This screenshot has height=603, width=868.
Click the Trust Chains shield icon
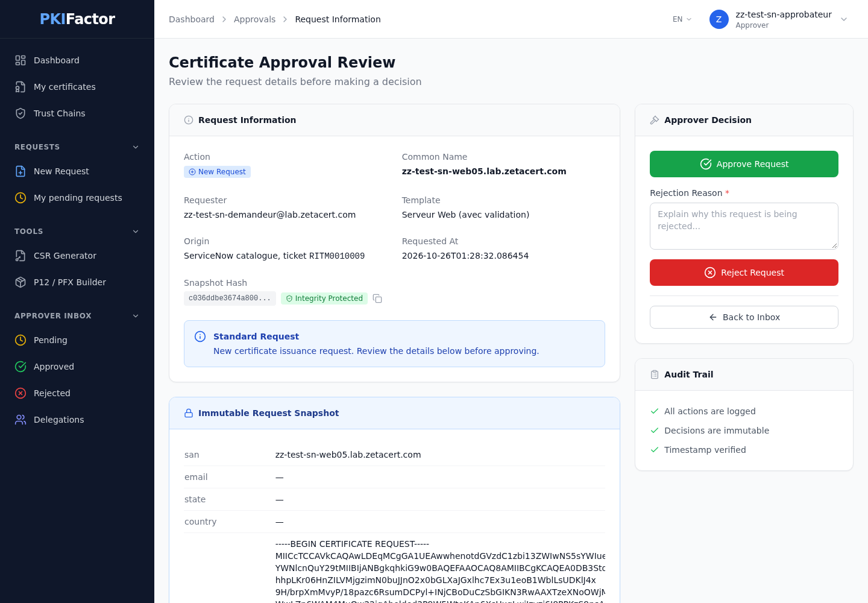tap(20, 113)
